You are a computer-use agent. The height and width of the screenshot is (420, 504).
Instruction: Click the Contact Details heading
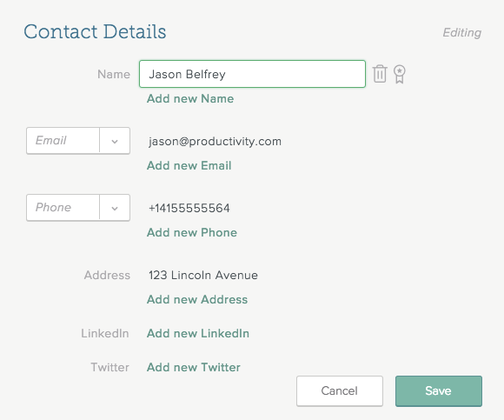pyautogui.click(x=95, y=31)
